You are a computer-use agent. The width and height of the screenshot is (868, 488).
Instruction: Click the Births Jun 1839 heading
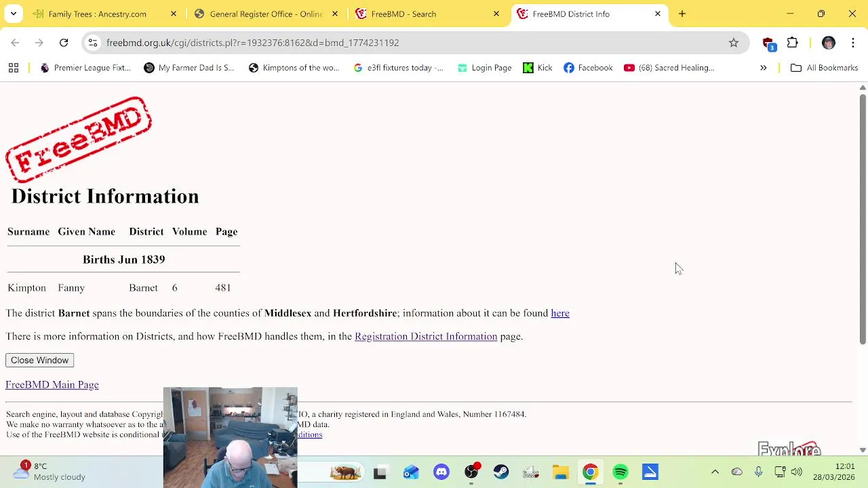pos(123,260)
